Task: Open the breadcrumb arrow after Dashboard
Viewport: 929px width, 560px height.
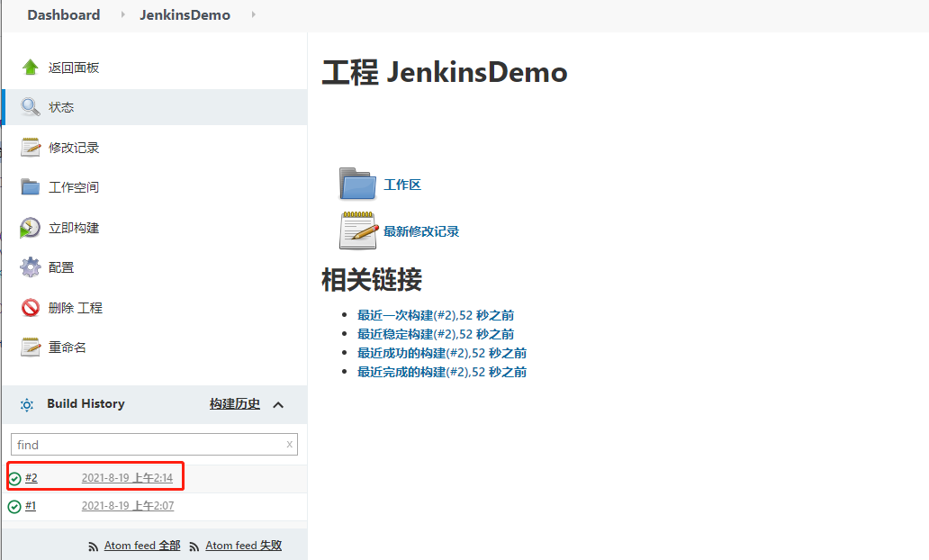Action: 122,14
